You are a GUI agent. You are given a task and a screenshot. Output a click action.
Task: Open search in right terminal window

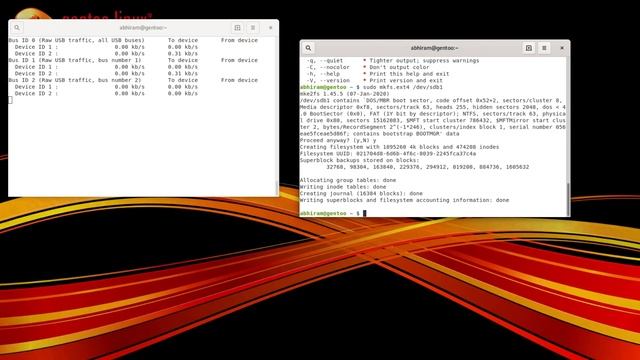click(309, 48)
